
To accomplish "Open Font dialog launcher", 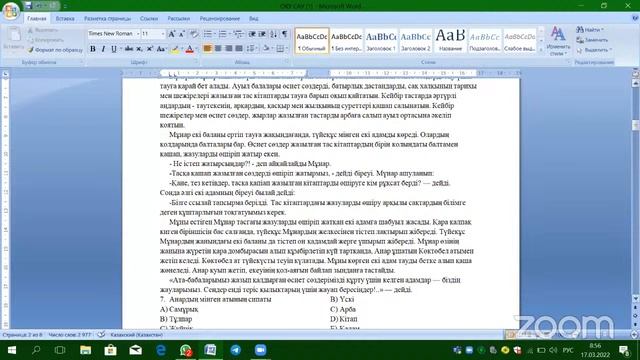I will click(196, 62).
